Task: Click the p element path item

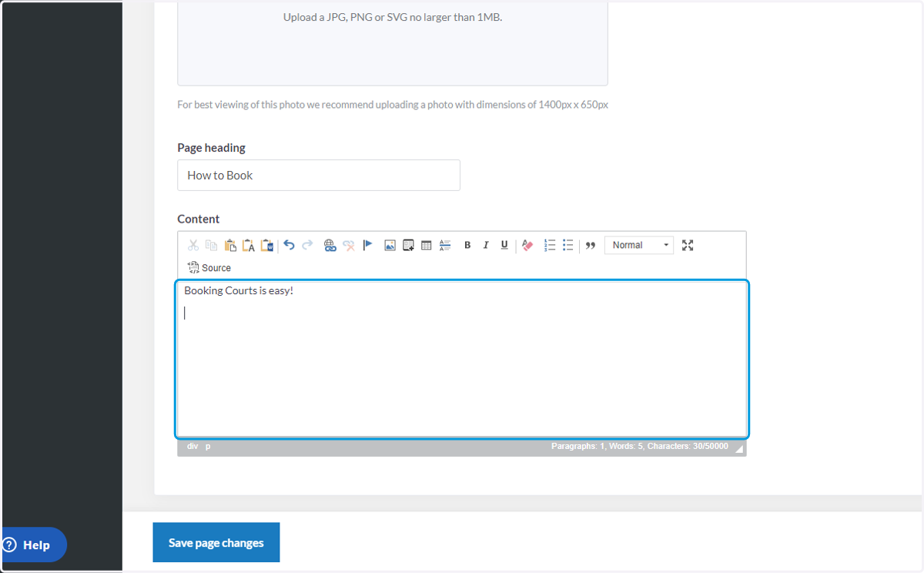Action: coord(208,447)
